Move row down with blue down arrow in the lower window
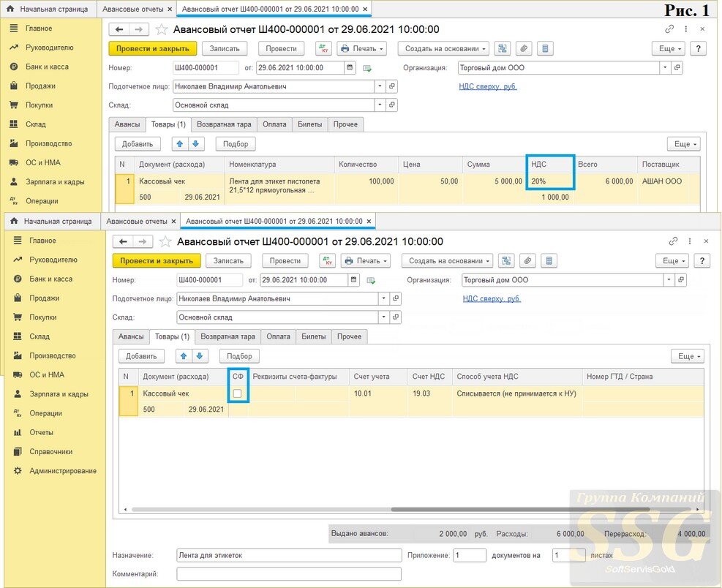 point(200,356)
